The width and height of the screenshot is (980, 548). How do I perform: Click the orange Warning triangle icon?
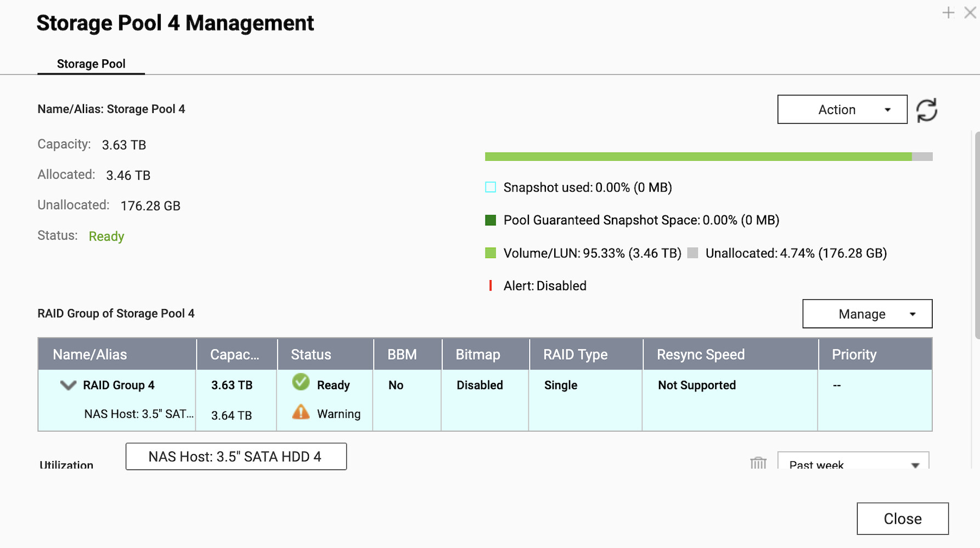pyautogui.click(x=301, y=412)
